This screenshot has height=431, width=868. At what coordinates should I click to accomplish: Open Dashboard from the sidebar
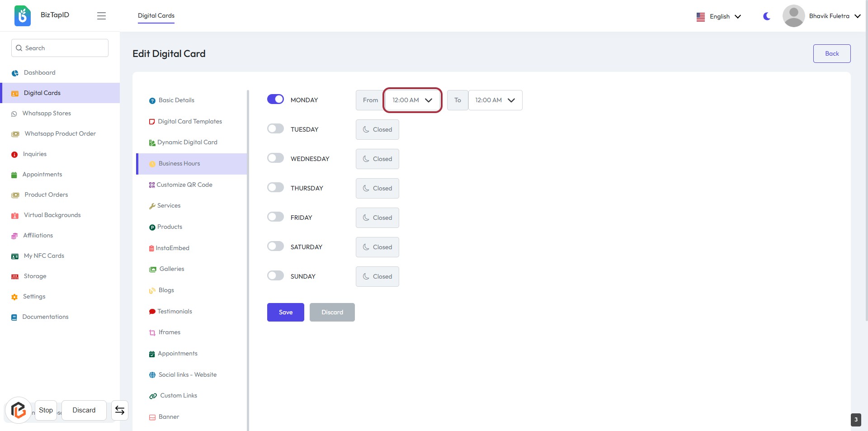[39, 72]
